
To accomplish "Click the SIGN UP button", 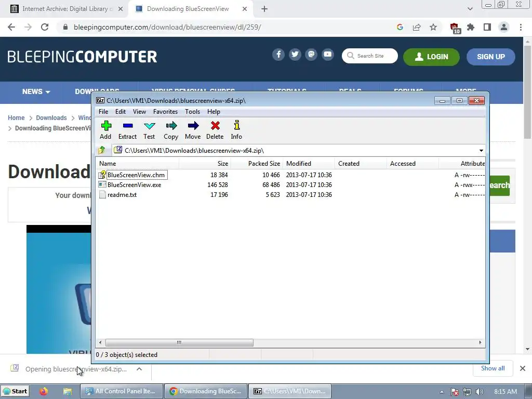I will (490, 57).
